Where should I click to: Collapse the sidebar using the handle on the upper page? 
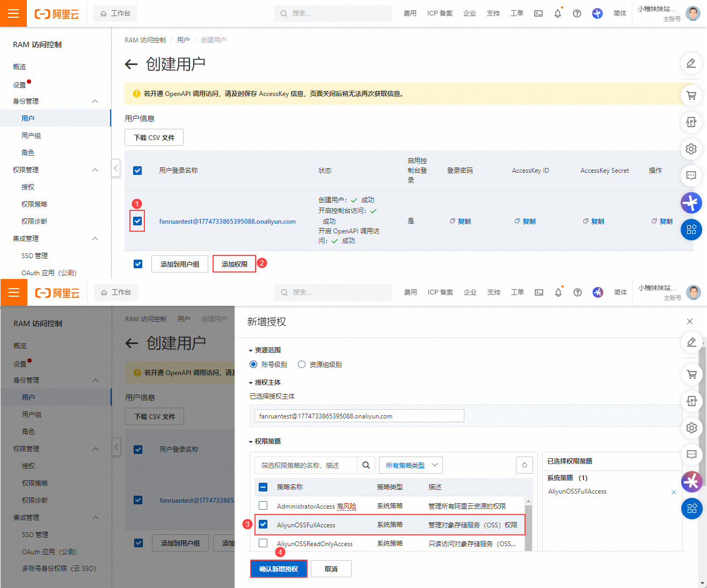click(x=115, y=168)
